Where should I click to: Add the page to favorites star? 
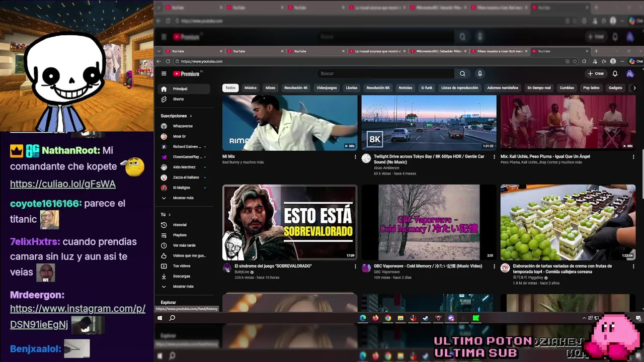click(575, 61)
